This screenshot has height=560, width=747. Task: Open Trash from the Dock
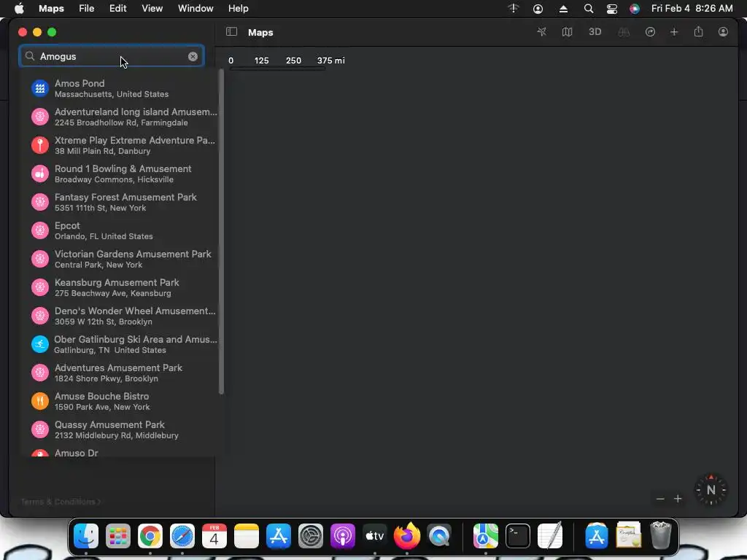pos(661,536)
